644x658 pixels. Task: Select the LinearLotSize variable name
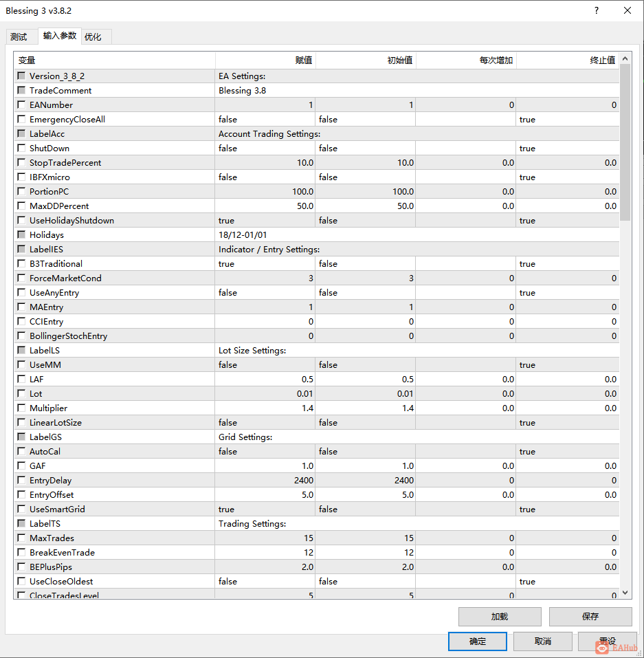tap(56, 423)
